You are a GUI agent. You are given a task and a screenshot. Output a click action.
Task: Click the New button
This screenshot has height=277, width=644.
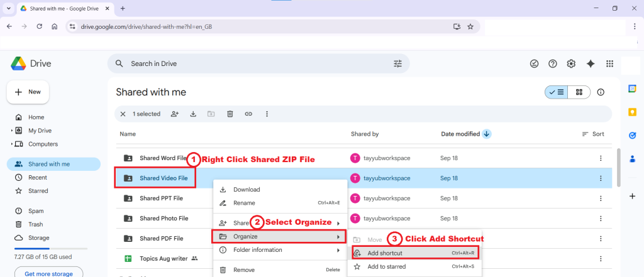28,92
